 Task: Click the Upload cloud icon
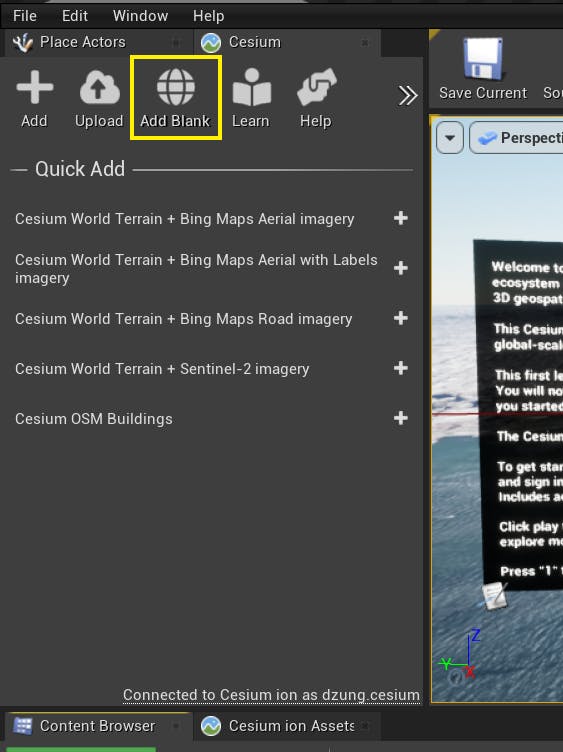click(x=99, y=87)
